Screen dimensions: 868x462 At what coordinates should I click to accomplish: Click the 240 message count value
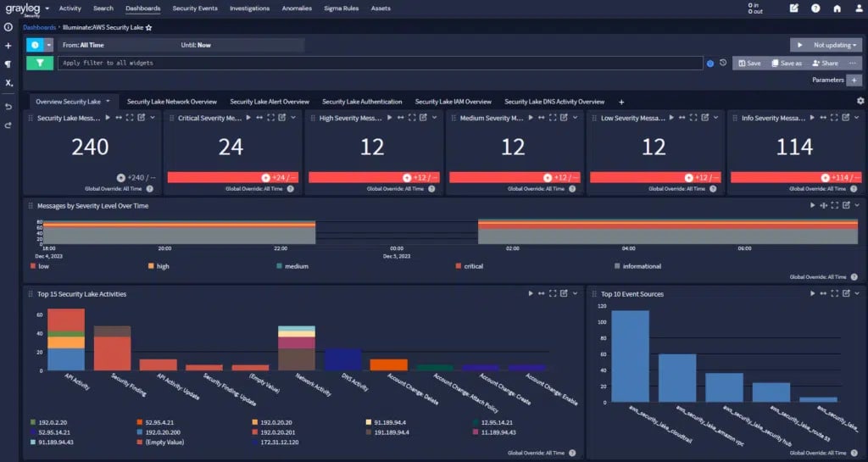coord(90,147)
